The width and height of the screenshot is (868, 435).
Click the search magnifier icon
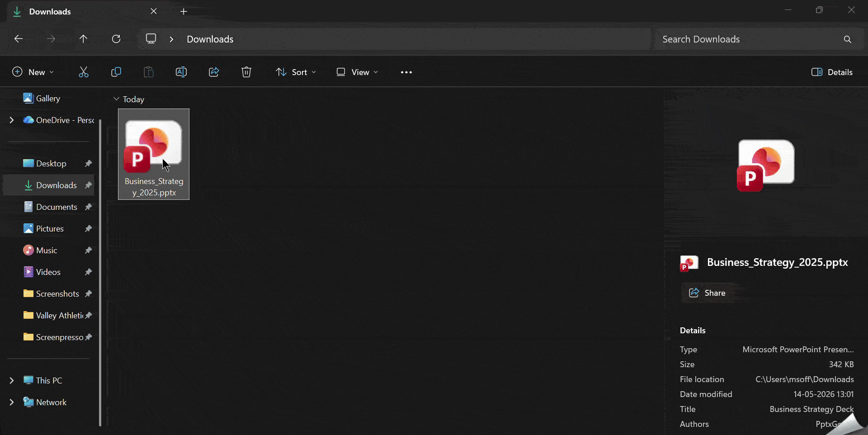pos(848,39)
